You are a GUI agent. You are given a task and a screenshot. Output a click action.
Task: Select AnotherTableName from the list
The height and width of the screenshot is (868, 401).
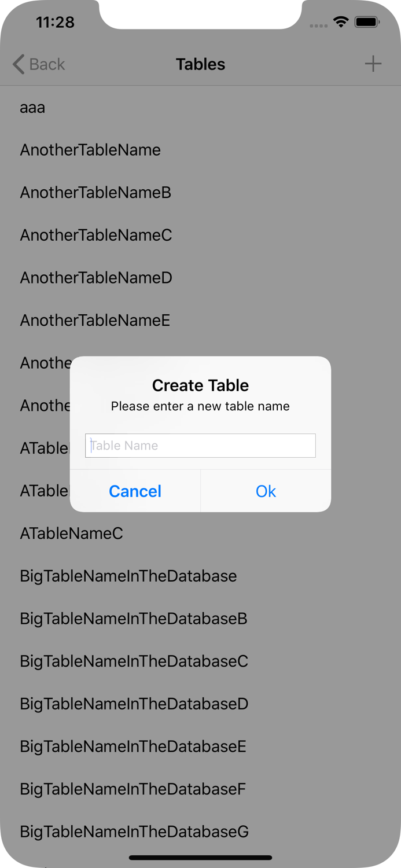tap(90, 150)
